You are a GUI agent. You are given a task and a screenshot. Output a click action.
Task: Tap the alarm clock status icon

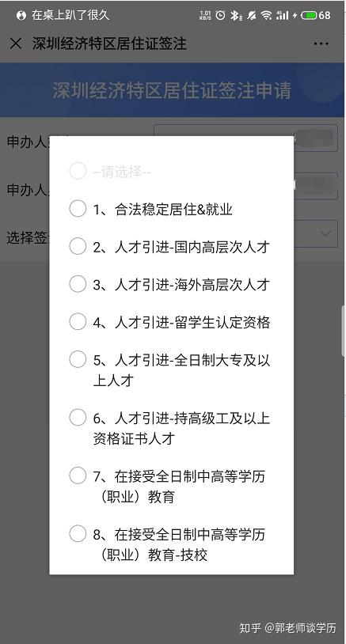(221, 15)
